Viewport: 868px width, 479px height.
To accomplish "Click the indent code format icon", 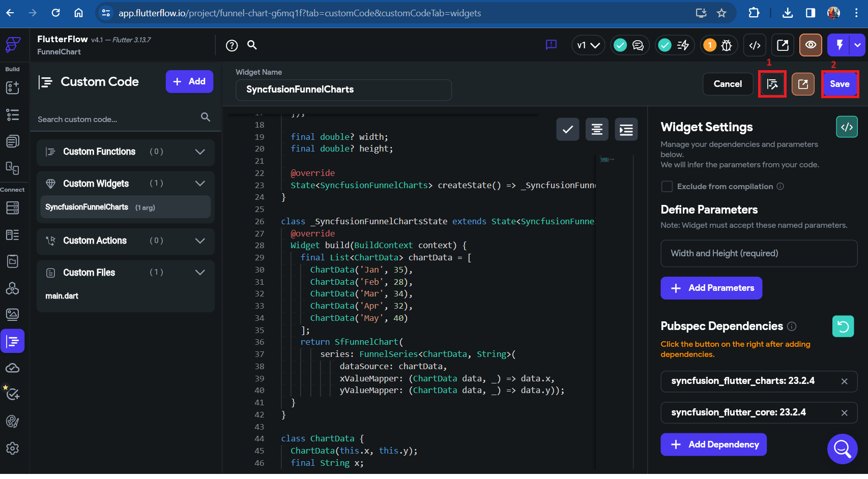I will point(626,130).
